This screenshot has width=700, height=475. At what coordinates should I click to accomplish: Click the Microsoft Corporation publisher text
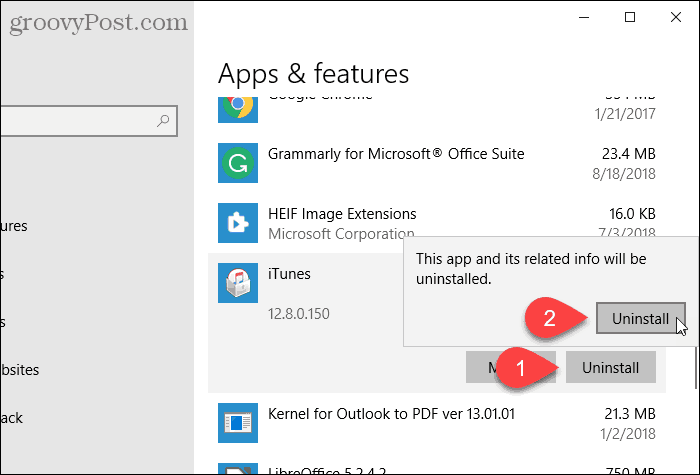tap(341, 233)
